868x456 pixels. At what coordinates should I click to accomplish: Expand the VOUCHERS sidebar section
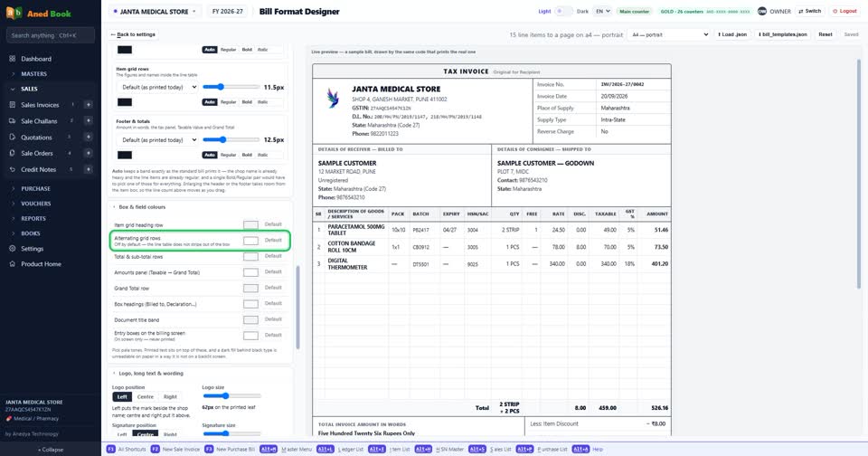click(35, 204)
